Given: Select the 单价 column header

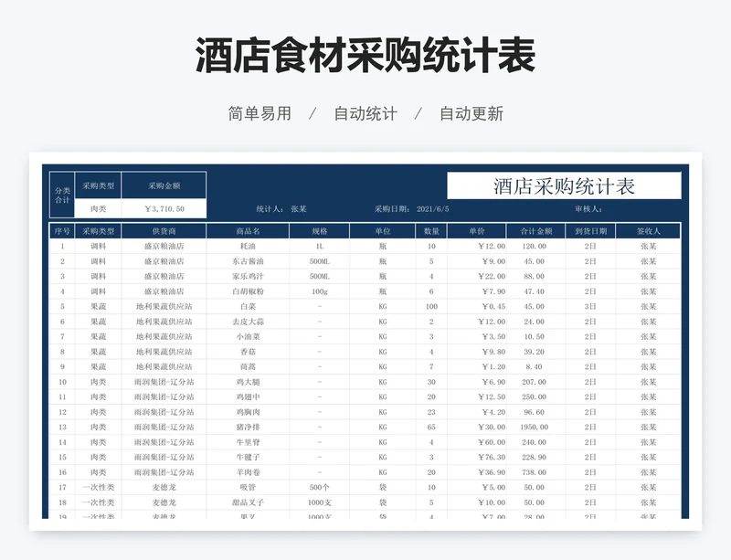Looking at the screenshot, I should point(476,231).
